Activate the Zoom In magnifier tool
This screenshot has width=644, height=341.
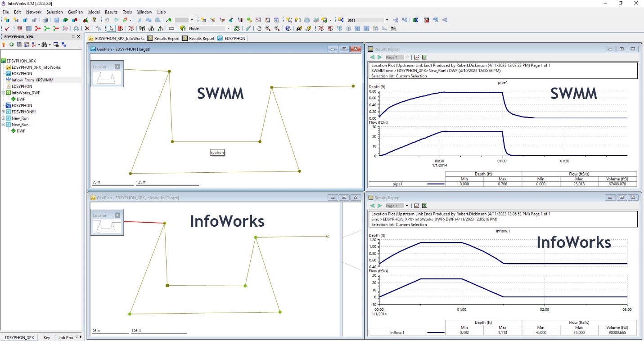click(x=268, y=28)
